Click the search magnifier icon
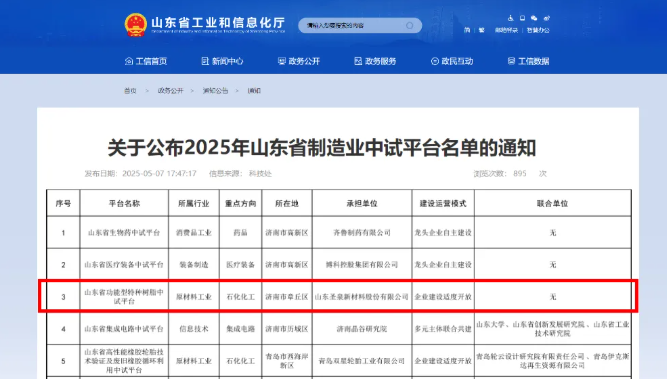Viewport: 667px width, 379px height. click(x=409, y=26)
